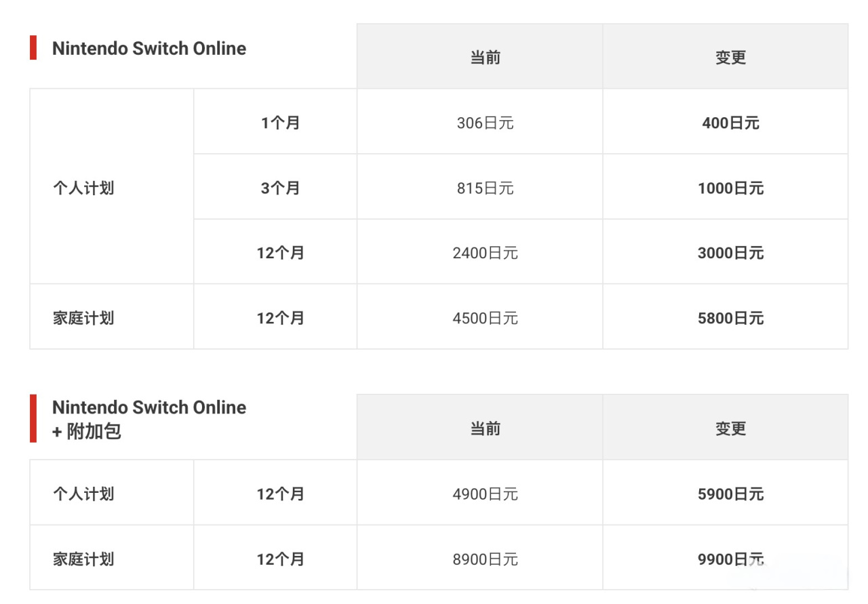Select the 变更 header in first table
Viewport: 868px width, 604px height.
click(x=730, y=58)
